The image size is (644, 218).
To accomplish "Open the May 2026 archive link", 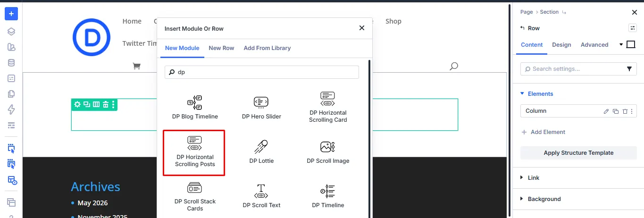I will (92, 203).
